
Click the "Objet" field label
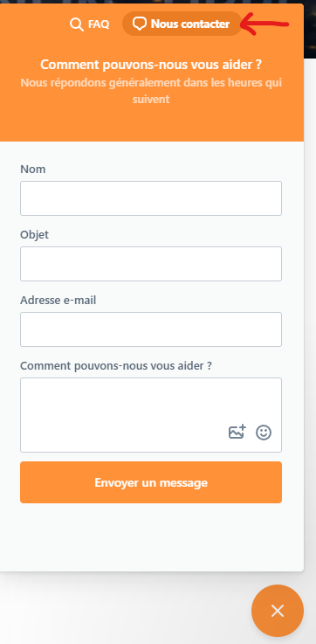pyautogui.click(x=34, y=234)
